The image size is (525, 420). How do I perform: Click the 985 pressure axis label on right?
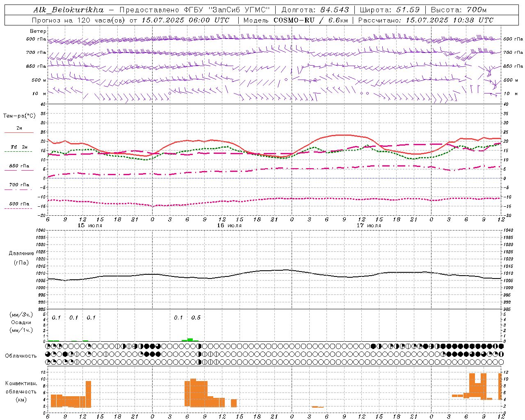tap(508, 310)
